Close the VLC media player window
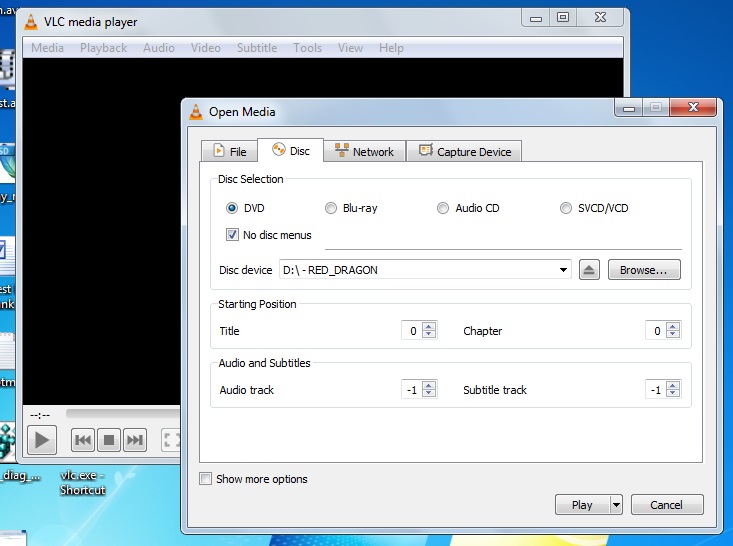Image resolution: width=733 pixels, height=546 pixels. pyautogui.click(x=600, y=18)
